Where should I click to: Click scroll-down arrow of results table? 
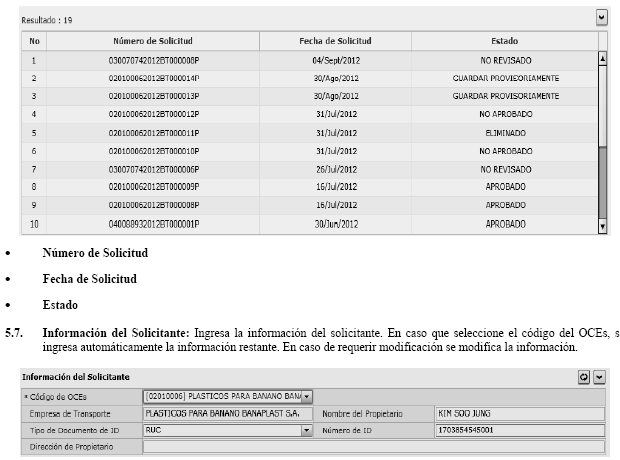(x=602, y=226)
